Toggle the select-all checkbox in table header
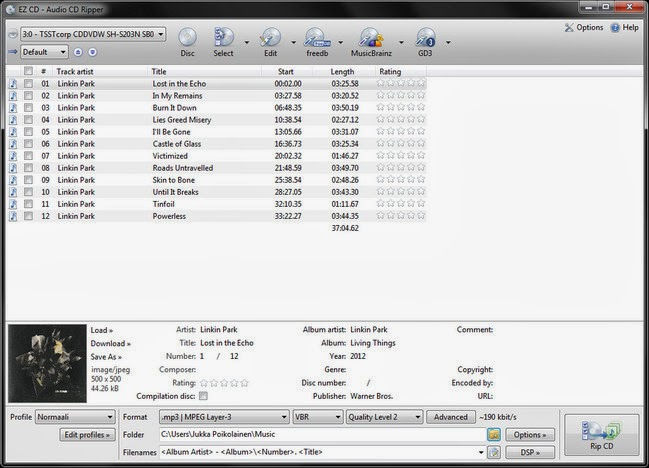The image size is (649, 468). [x=28, y=71]
